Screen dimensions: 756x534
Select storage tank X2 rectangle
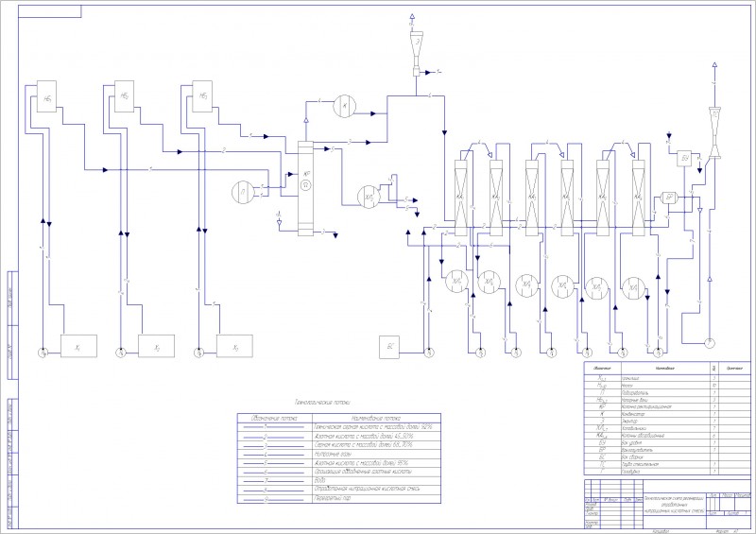(x=156, y=346)
